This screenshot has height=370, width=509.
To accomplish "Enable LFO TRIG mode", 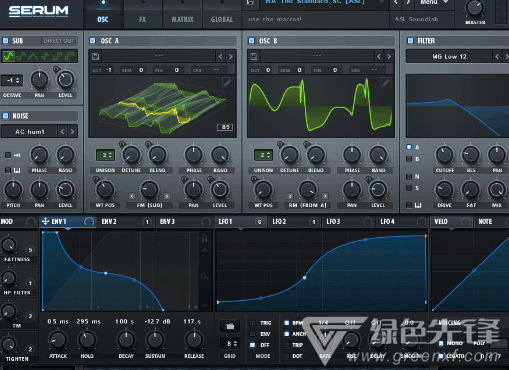I will [x=253, y=323].
